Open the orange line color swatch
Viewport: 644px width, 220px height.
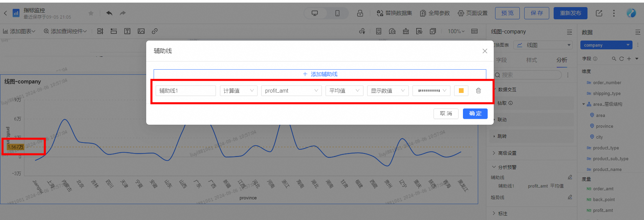click(461, 91)
